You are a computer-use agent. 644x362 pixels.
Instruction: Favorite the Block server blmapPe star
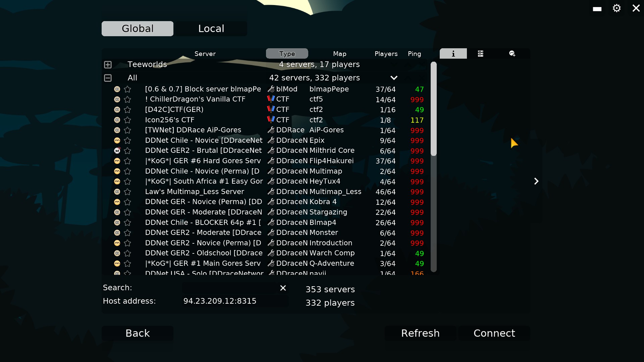point(127,89)
